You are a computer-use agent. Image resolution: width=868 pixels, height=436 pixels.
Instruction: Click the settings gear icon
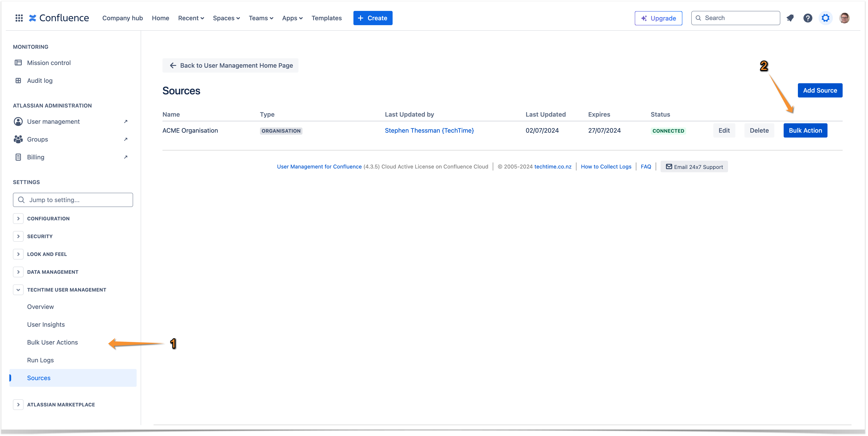825,18
